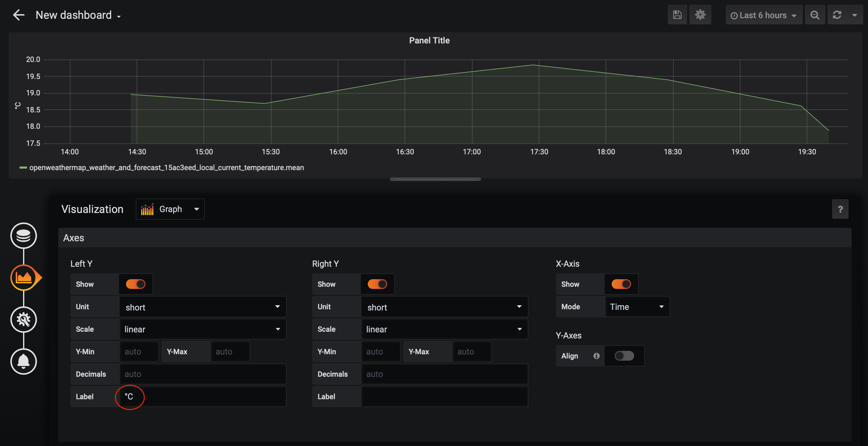
Task: Open the New dashboard title menu
Action: pyautogui.click(x=78, y=15)
